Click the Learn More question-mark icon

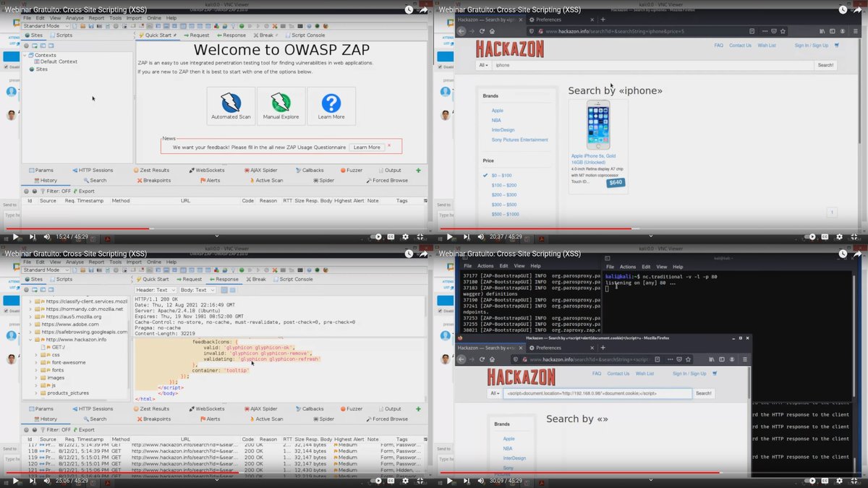click(331, 105)
